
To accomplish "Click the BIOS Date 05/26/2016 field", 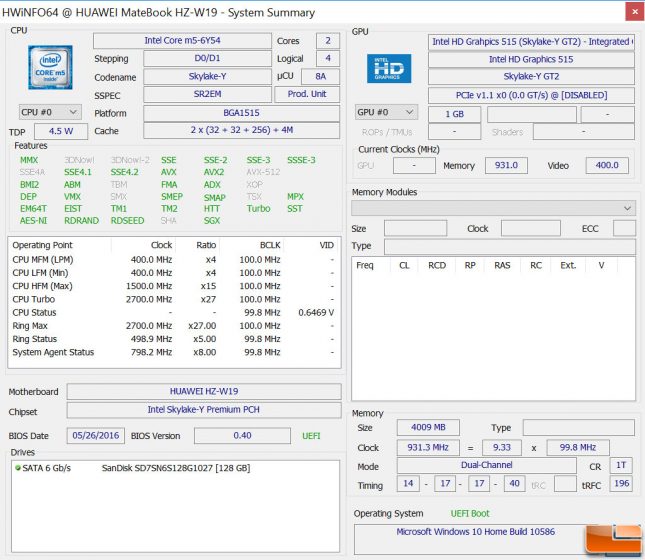I will 95,436.
